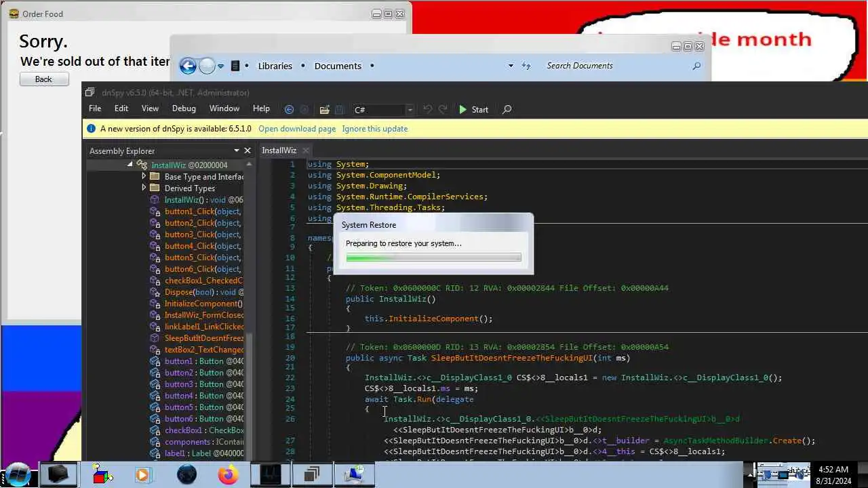Open the Window menu in dnSpy
The width and height of the screenshot is (868, 488).
tap(224, 108)
